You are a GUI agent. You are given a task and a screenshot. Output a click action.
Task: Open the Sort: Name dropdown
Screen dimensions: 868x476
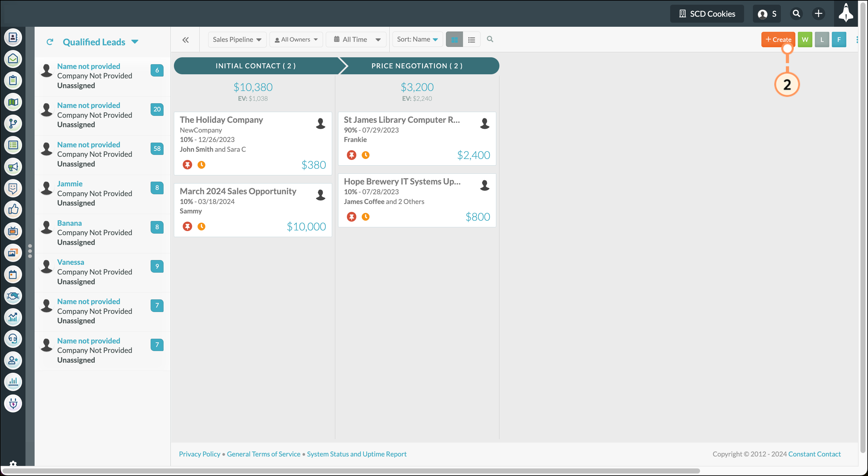[x=418, y=39]
